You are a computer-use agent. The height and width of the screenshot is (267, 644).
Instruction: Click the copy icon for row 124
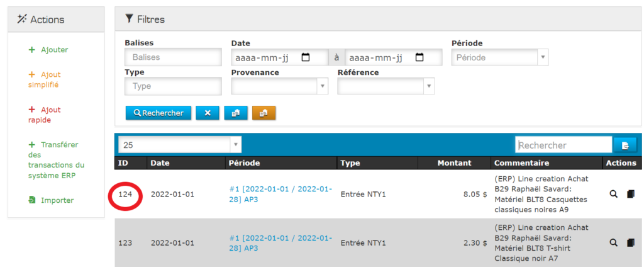coord(630,194)
